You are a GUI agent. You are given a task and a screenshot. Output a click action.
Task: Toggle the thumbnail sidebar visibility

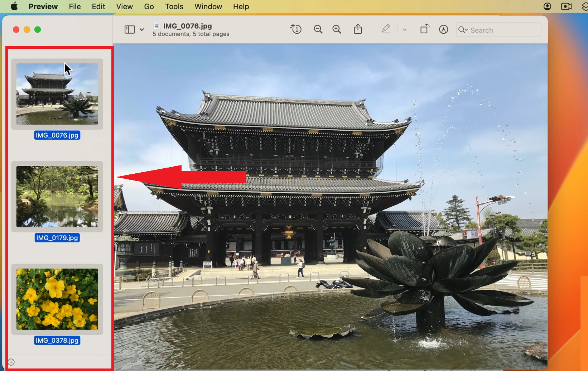click(x=130, y=29)
